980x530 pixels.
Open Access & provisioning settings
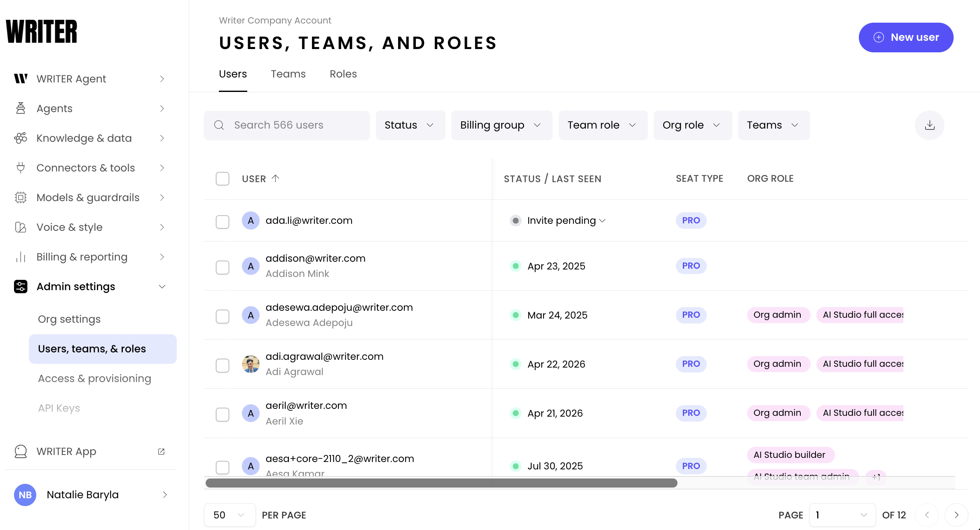click(94, 378)
